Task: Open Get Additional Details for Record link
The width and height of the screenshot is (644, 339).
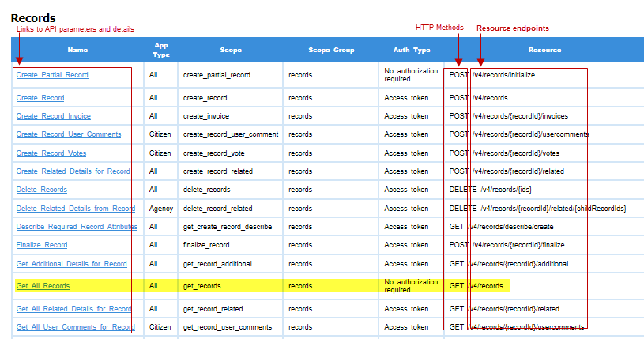Action: (x=71, y=264)
